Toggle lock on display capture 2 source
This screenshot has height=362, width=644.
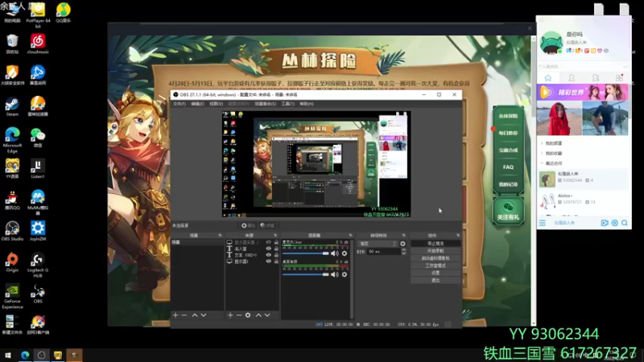[276, 243]
